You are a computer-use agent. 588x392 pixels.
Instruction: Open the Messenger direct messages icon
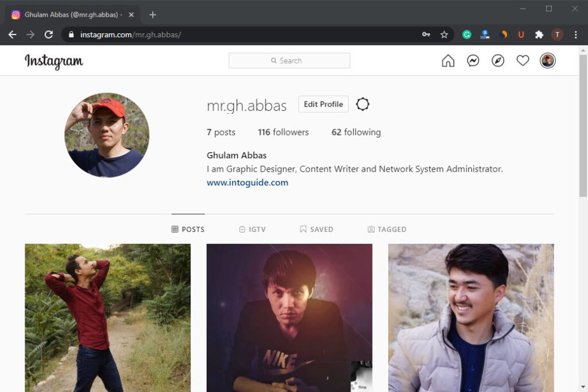click(473, 61)
